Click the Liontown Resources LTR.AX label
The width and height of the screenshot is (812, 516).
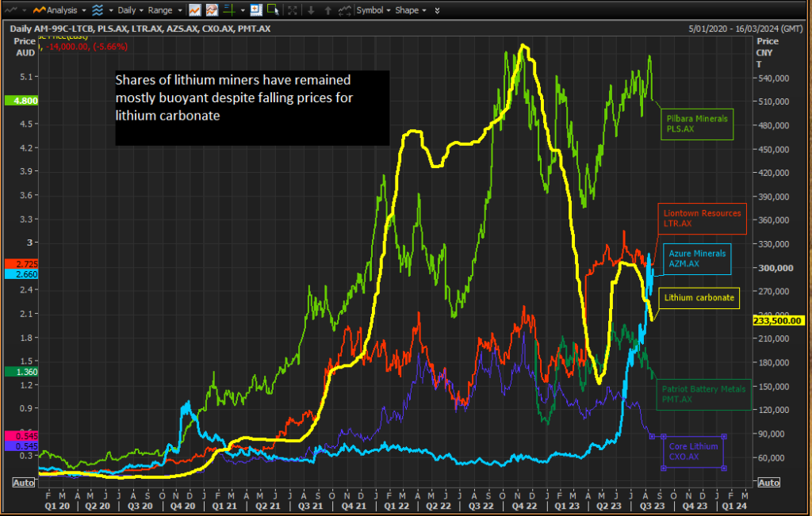(x=703, y=218)
